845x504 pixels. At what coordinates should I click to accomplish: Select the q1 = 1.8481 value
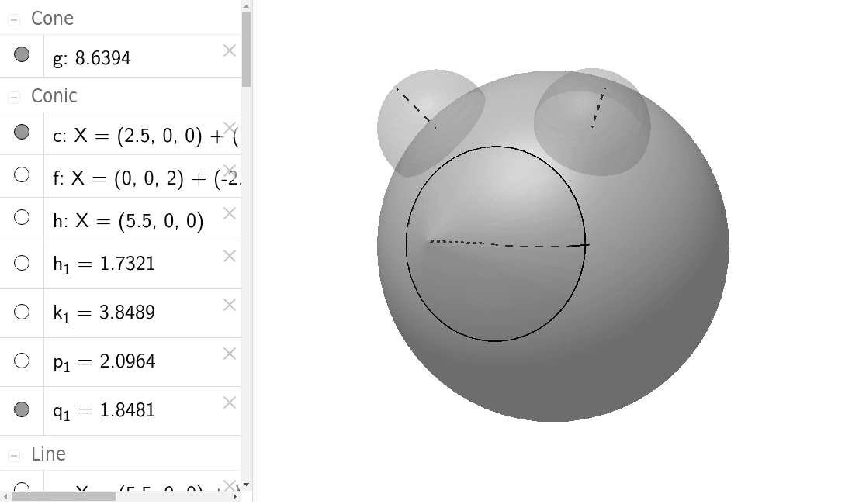[x=104, y=410]
